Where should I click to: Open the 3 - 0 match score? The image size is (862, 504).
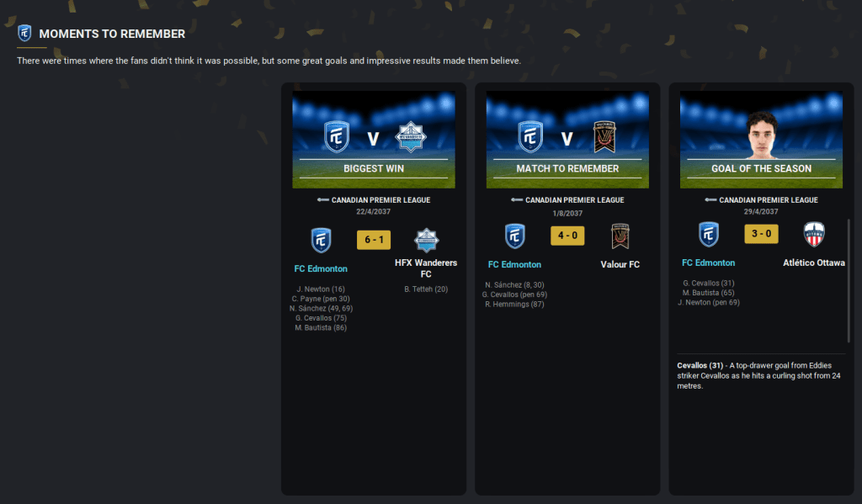[x=761, y=234]
